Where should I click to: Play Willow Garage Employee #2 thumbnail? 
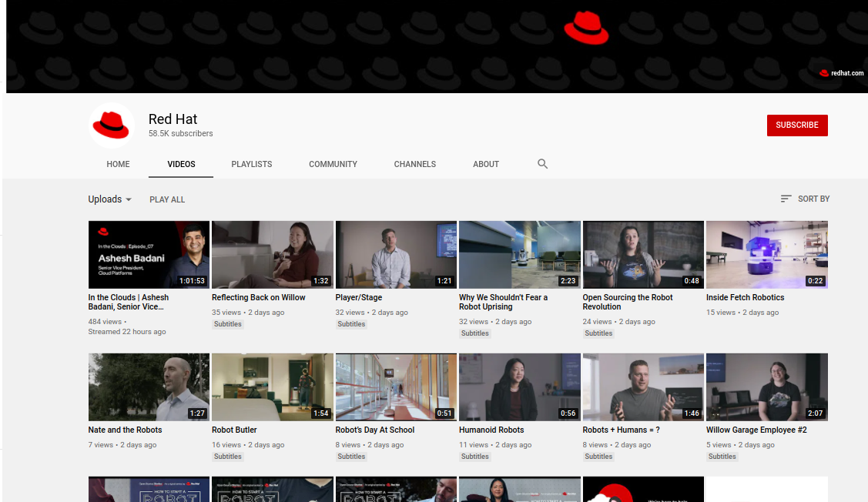(766, 387)
